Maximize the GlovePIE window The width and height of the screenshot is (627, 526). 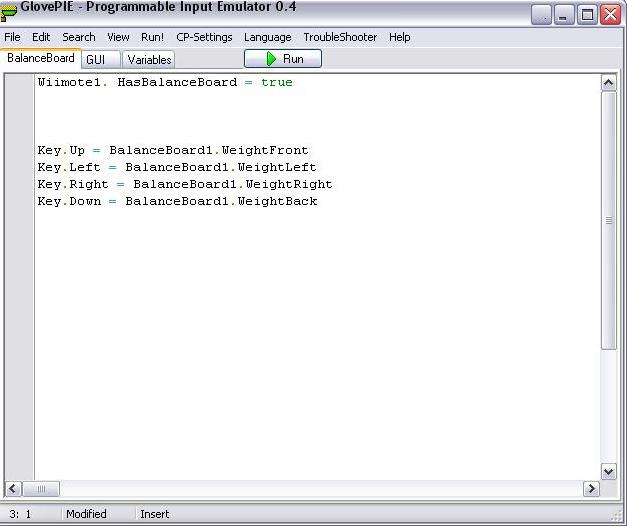[x=587, y=15]
